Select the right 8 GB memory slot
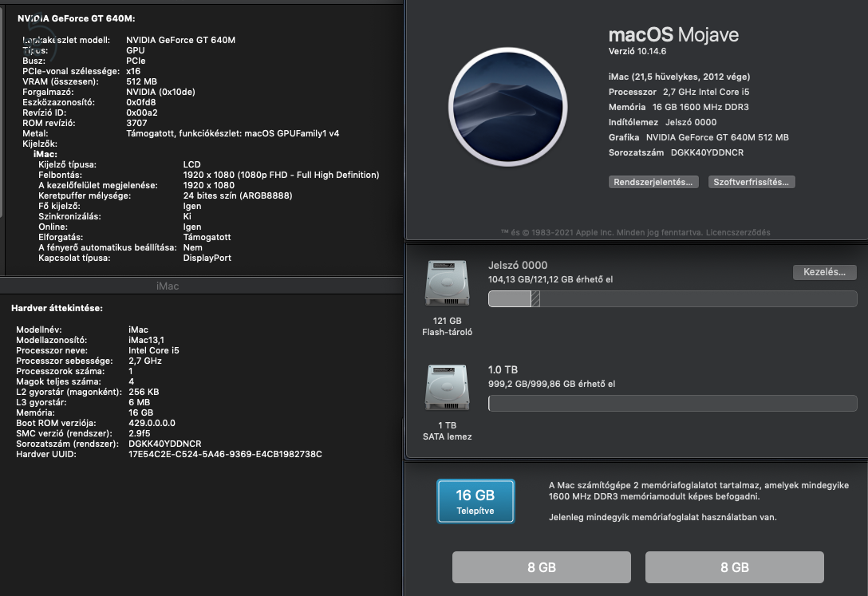868x596 pixels. 734,567
